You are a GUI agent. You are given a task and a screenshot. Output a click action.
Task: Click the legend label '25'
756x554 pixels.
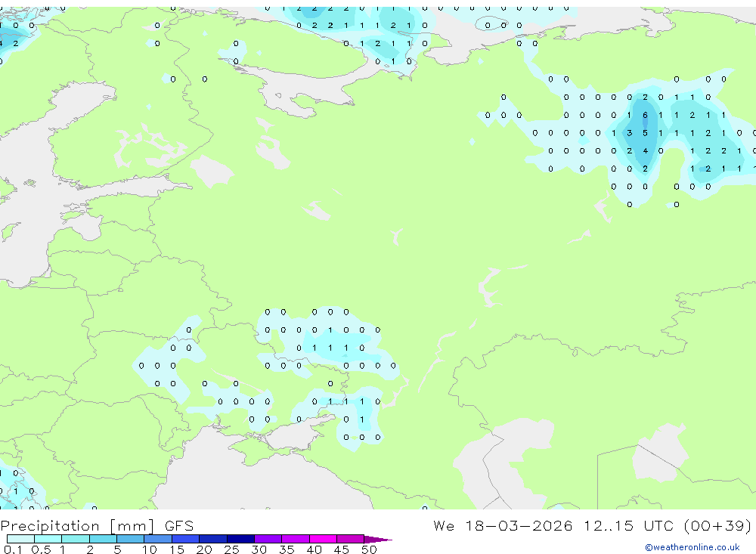pyautogui.click(x=231, y=549)
